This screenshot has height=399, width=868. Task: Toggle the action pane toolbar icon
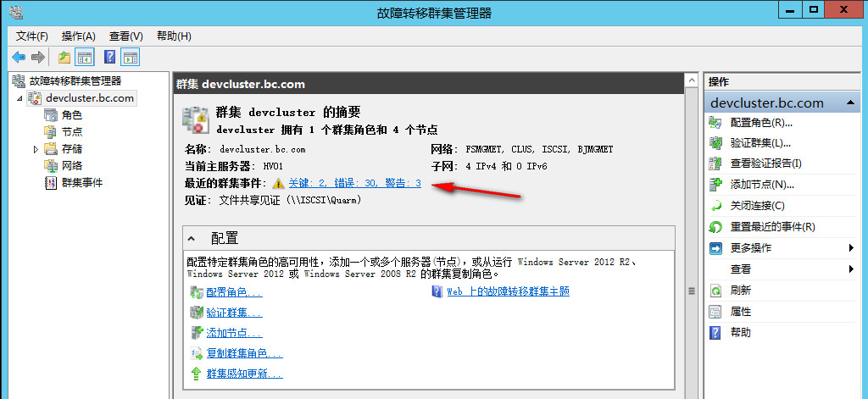[x=130, y=57]
